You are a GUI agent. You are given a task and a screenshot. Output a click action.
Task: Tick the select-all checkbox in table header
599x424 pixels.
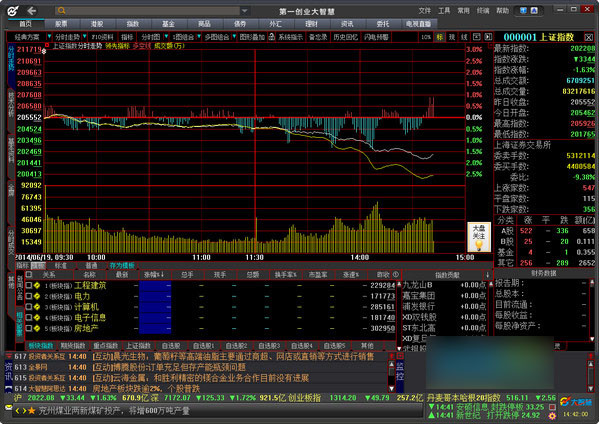[x=29, y=275]
